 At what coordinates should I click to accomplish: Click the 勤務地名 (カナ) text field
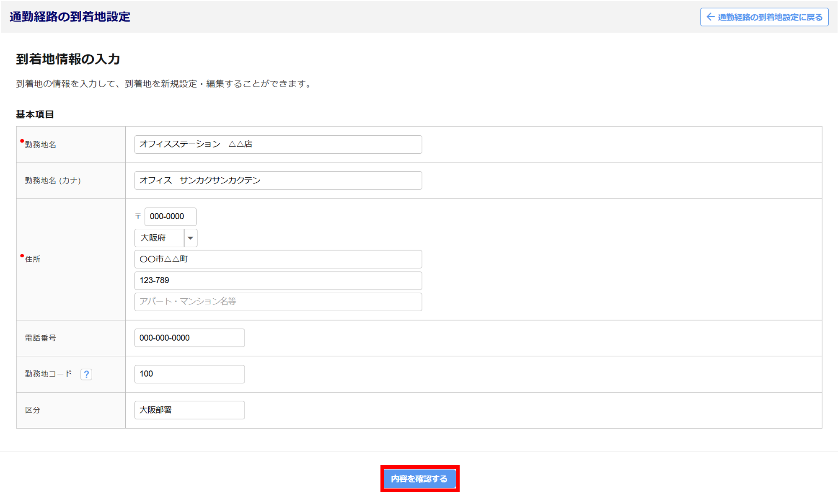(x=278, y=181)
